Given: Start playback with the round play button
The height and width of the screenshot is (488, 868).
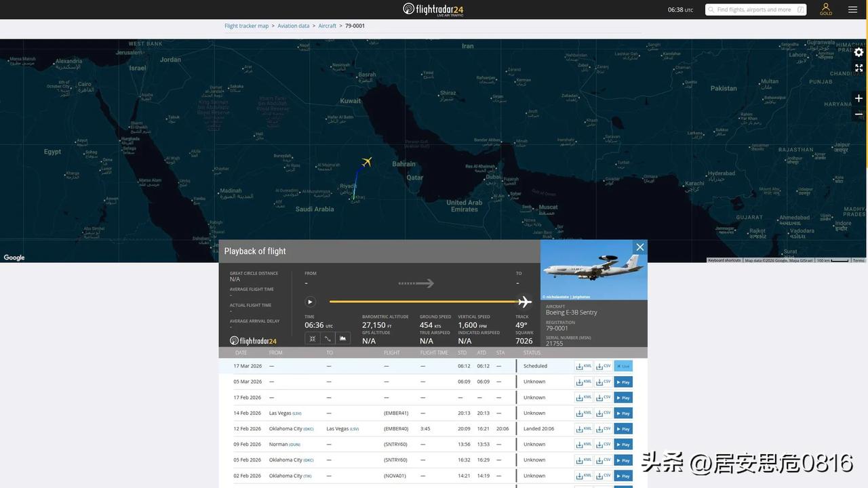Looking at the screenshot, I should [x=310, y=302].
